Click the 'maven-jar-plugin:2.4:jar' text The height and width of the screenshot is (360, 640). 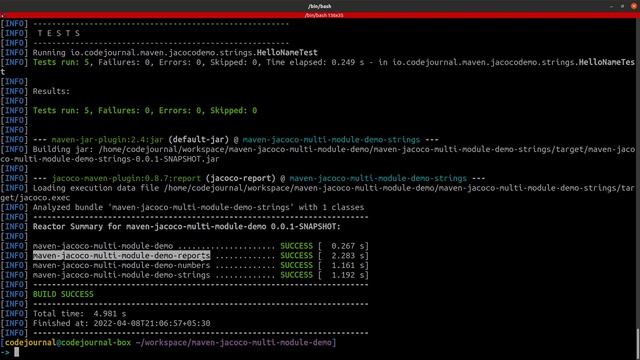[107, 140]
